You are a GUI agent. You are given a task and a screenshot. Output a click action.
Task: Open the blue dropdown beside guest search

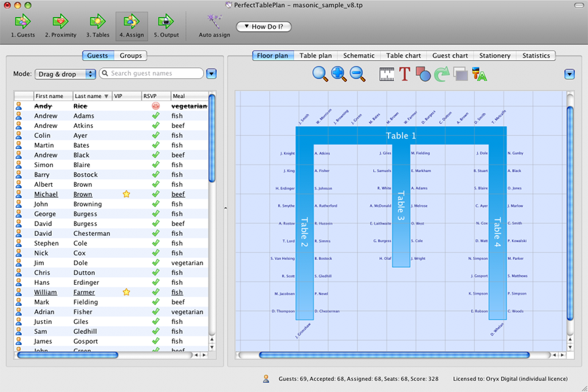click(211, 74)
